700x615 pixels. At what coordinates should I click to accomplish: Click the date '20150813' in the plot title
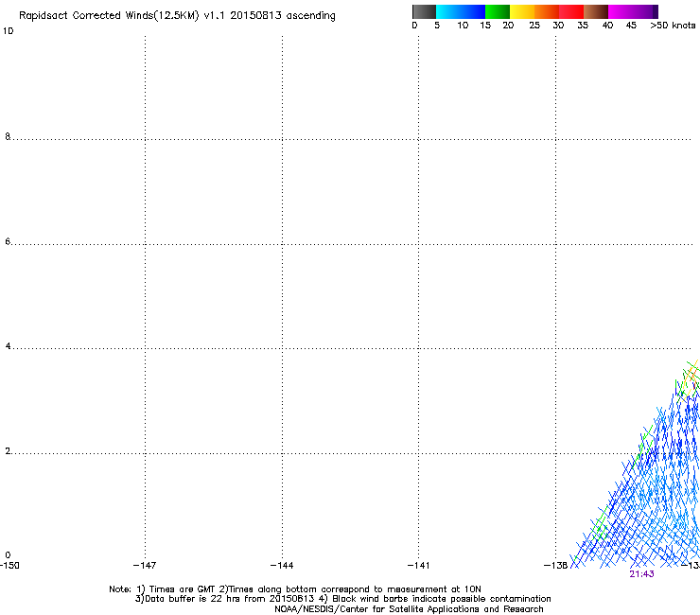[x=255, y=15]
